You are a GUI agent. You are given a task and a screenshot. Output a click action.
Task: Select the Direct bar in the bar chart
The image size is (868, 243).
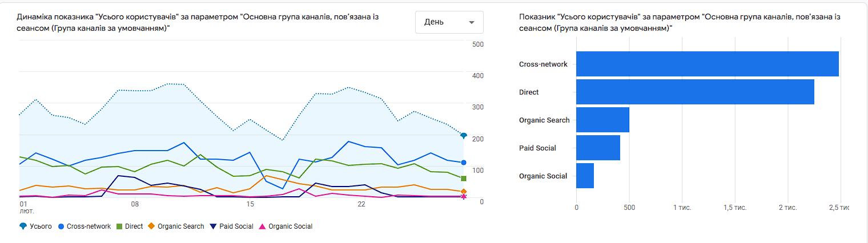tap(695, 92)
